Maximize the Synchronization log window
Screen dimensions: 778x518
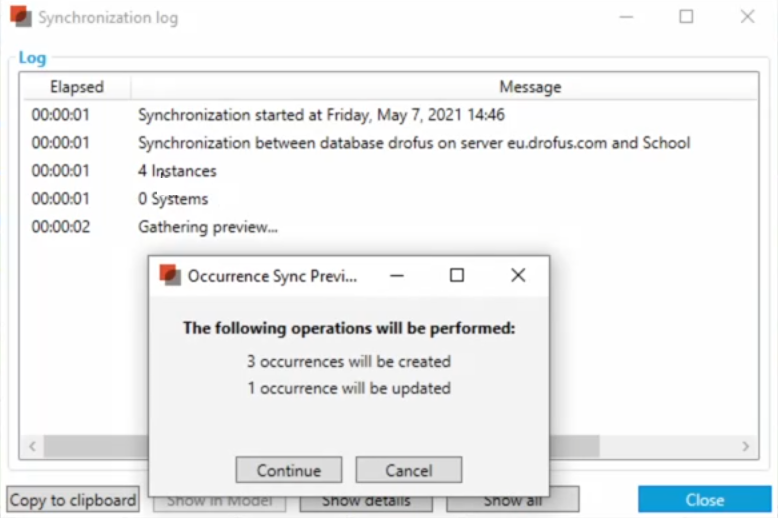point(686,17)
